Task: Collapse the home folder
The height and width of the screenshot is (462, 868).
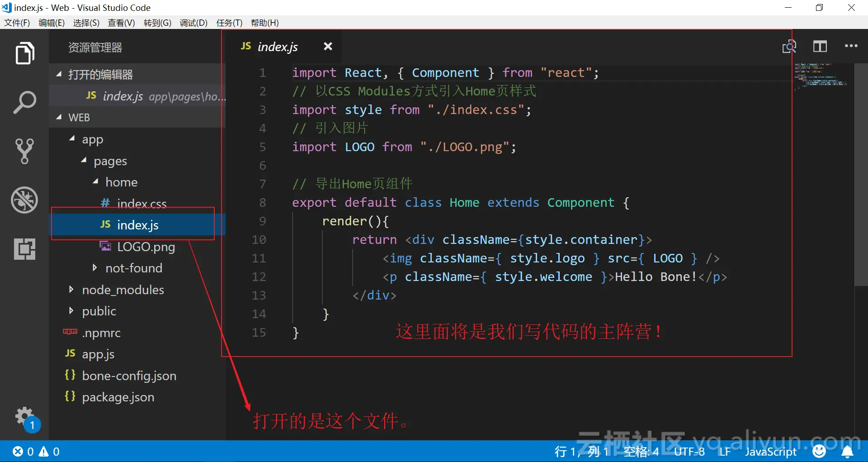Action: coord(95,181)
